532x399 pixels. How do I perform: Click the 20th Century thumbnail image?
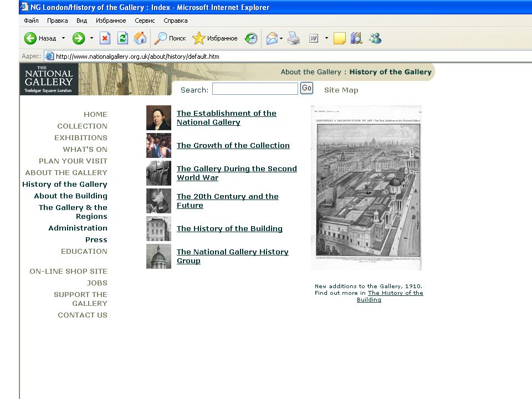(158, 201)
